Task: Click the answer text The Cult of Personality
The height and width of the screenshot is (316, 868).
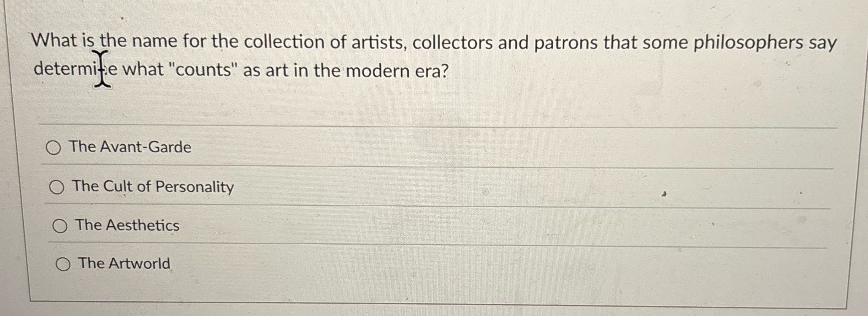Action: 152,186
